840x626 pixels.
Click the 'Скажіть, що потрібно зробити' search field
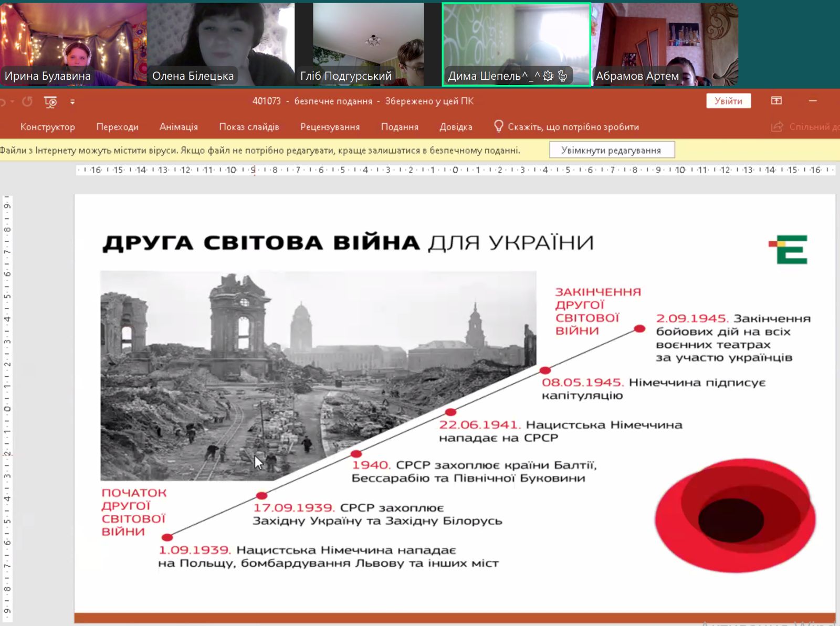(573, 127)
